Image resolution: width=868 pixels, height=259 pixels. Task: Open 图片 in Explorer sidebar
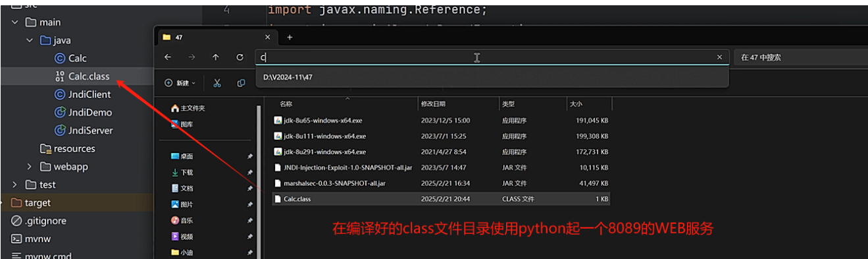[182, 204]
